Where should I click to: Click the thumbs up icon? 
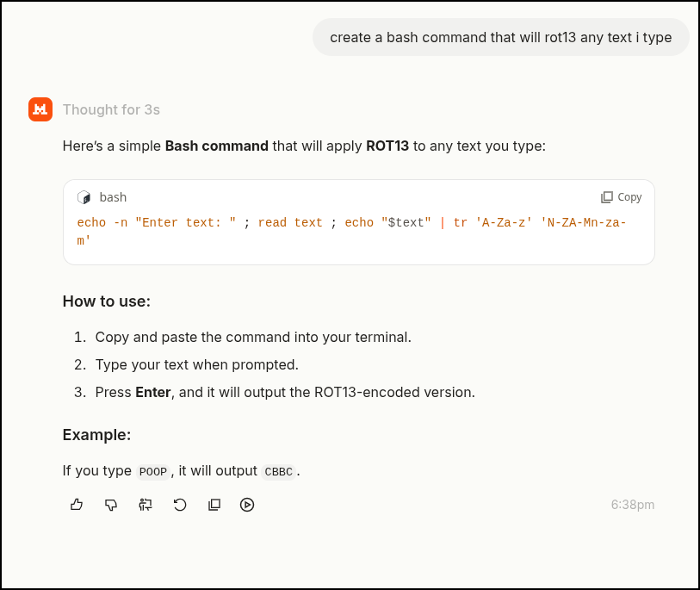[x=77, y=505]
